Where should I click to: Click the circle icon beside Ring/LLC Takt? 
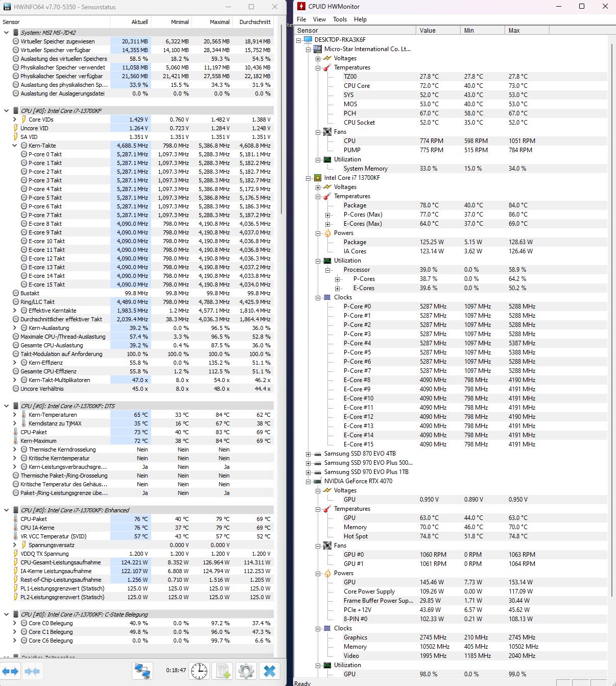[16, 302]
